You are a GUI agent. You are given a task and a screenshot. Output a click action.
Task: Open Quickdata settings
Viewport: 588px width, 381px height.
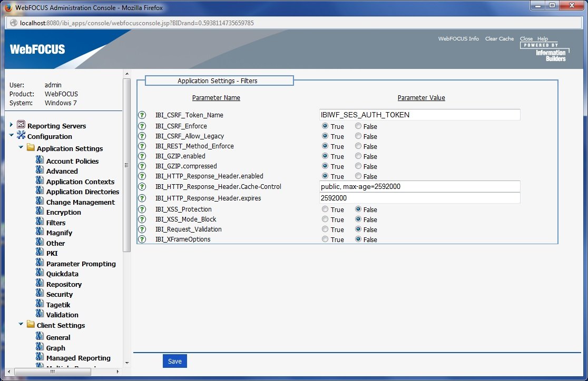pyautogui.click(x=62, y=274)
